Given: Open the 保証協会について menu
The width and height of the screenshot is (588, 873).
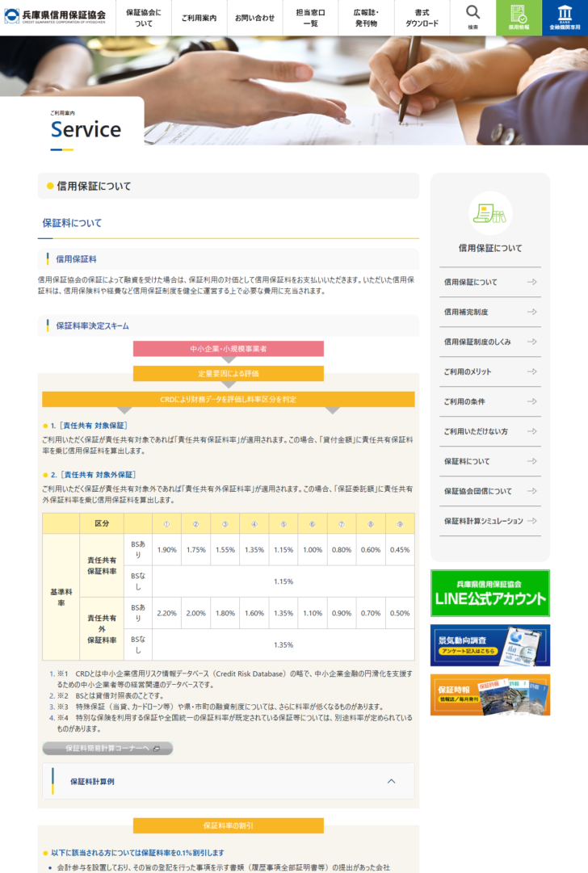Looking at the screenshot, I should click(x=144, y=18).
